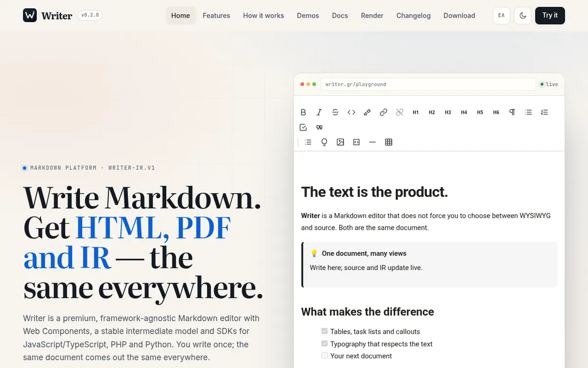Click the writer.gr/playground address field
Screen dimensions: 588x368
click(x=428, y=84)
